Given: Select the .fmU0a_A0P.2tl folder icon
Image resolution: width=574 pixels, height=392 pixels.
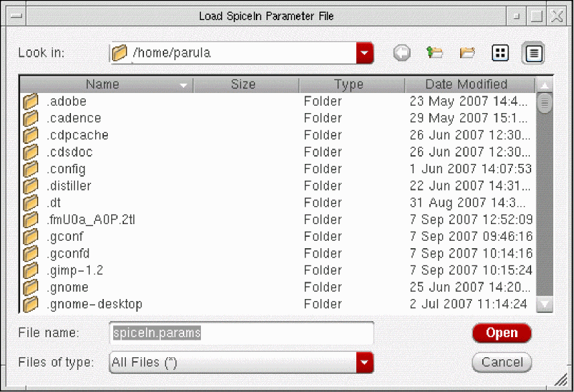Looking at the screenshot, I should tap(31, 220).
